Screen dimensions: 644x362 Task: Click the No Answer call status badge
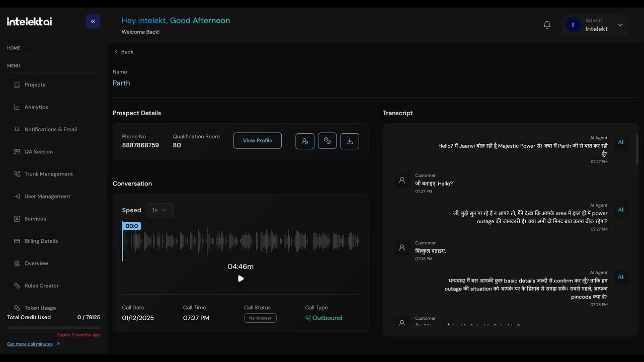tap(260, 318)
